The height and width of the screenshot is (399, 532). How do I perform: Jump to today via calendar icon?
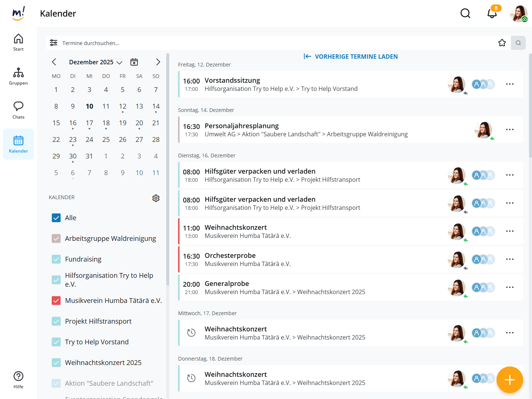pos(134,62)
